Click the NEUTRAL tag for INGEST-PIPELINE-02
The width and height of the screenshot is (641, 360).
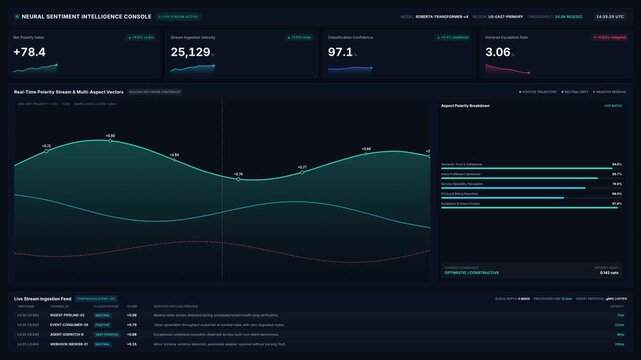(102, 315)
